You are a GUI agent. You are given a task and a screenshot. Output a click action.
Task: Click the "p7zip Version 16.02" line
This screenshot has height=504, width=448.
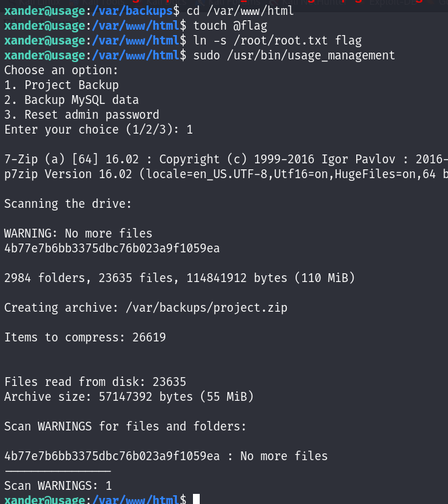tap(223, 174)
